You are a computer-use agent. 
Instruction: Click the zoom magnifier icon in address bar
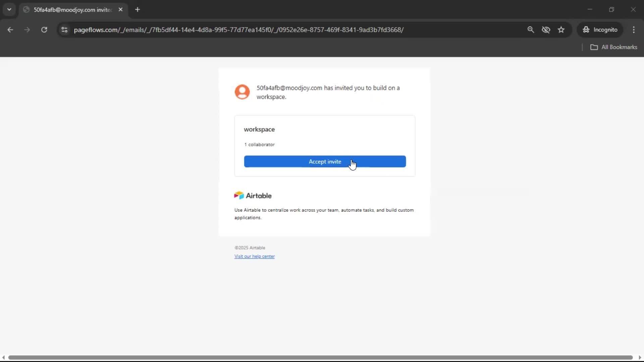530,30
